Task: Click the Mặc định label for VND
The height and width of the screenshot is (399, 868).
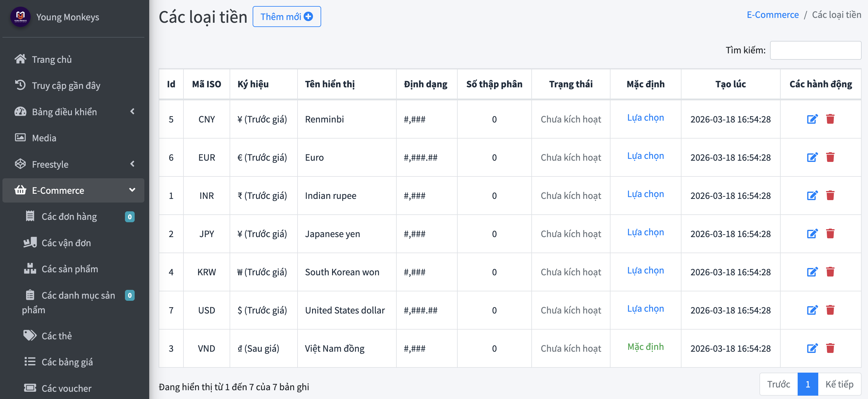Action: (x=645, y=347)
